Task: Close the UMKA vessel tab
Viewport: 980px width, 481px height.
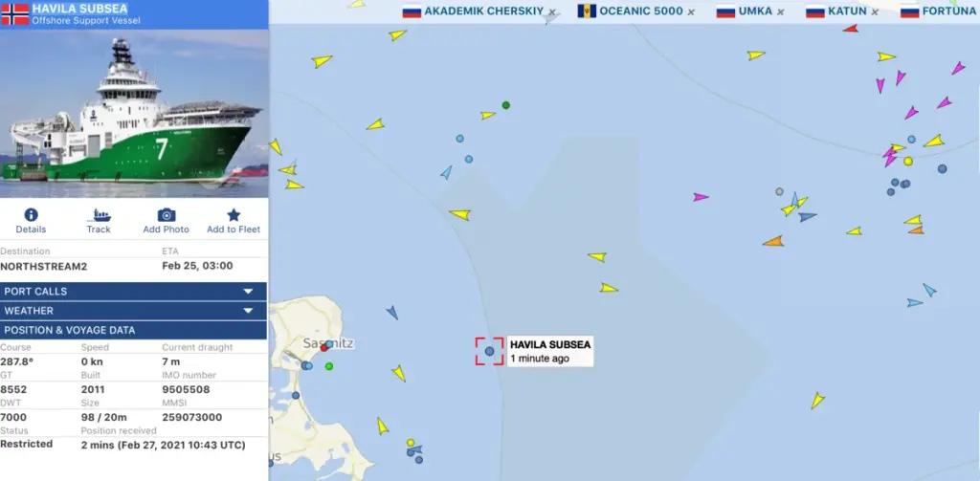Action: (781, 11)
